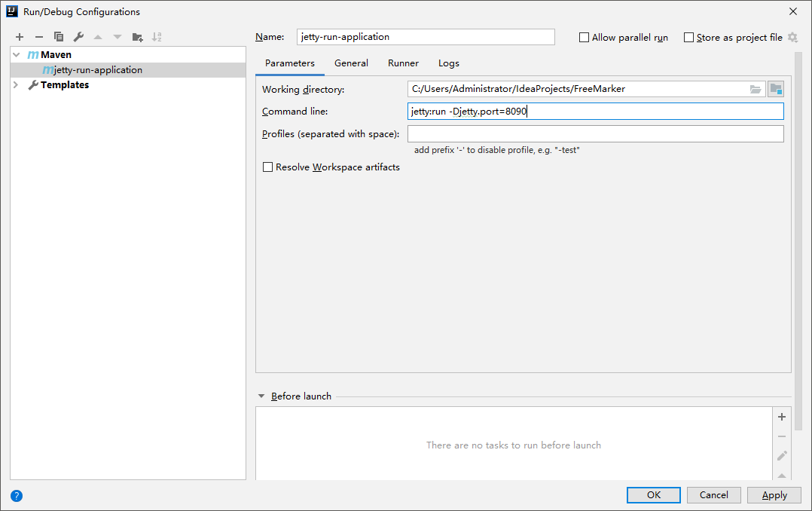Sort configurations alphabetically
This screenshot has height=511, width=812.
point(157,37)
